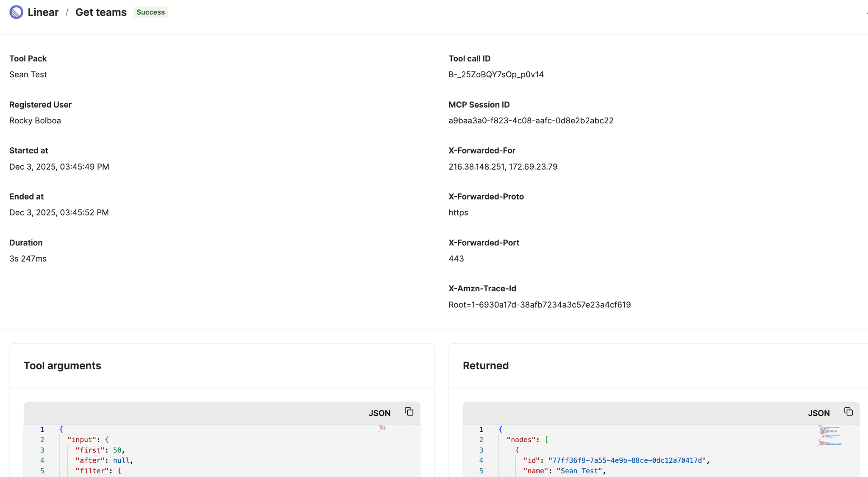Click the Returned JSON "id" value string
This screenshot has width=868, height=477.
[x=627, y=460]
